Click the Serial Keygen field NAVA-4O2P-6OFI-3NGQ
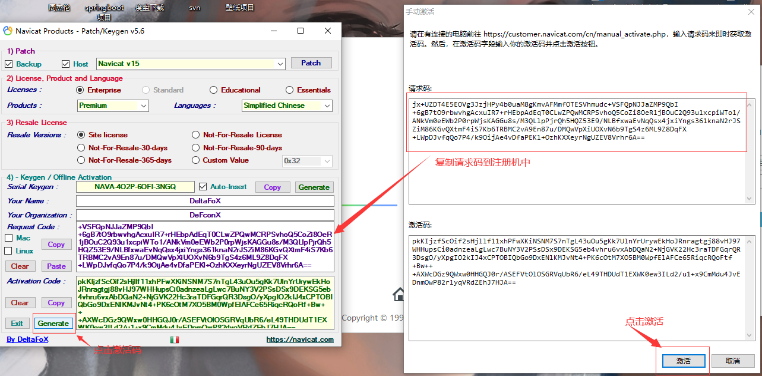The width and height of the screenshot is (762, 376). [x=136, y=187]
